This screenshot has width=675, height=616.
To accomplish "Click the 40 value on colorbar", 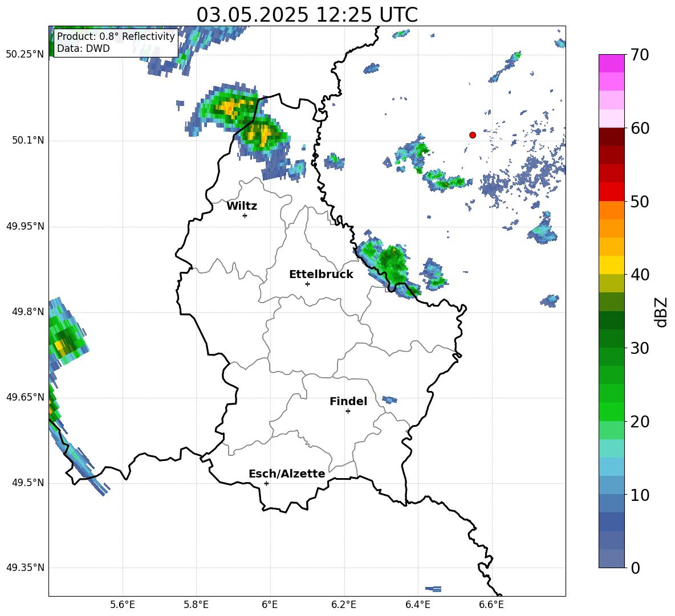I will tap(640, 275).
